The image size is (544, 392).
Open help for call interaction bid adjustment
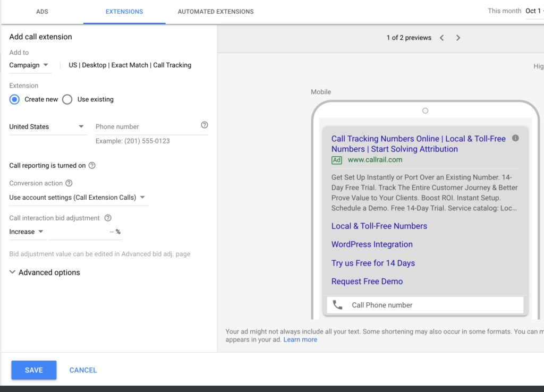[x=108, y=218]
